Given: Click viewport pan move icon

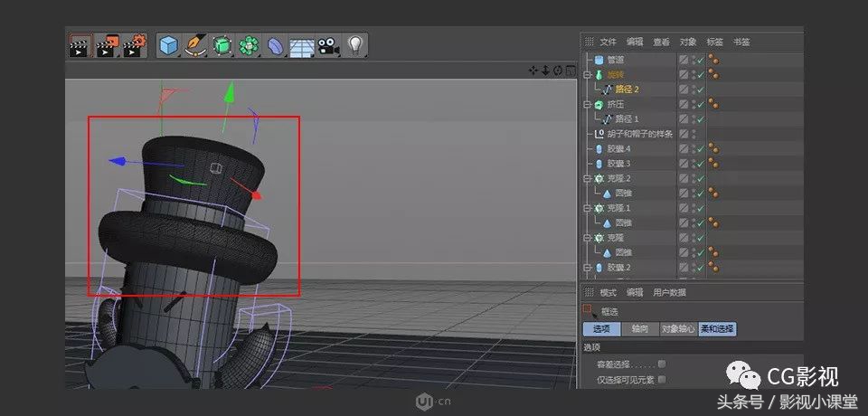Looking at the screenshot, I should point(533,71).
